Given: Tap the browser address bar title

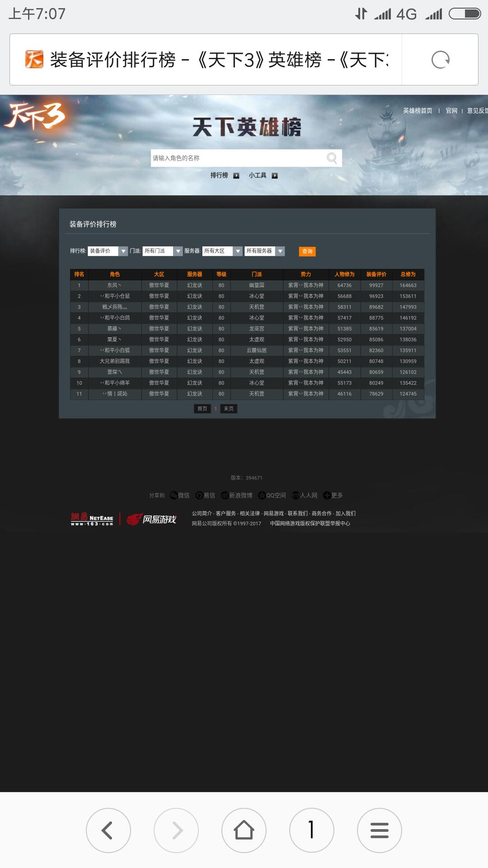Looking at the screenshot, I should [219, 60].
